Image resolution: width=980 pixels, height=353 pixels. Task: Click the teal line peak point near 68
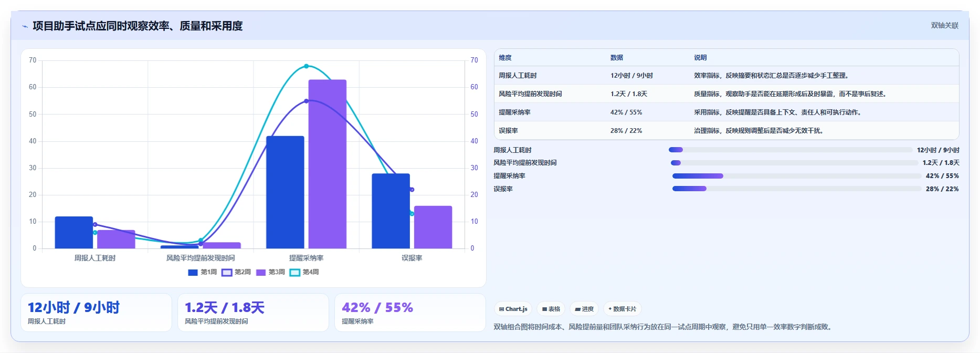coord(307,66)
